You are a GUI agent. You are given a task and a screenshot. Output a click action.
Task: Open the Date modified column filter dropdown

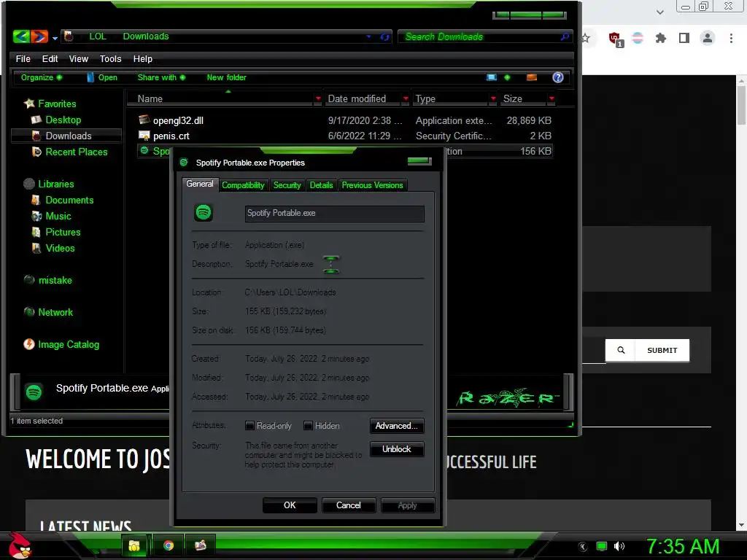pos(406,98)
